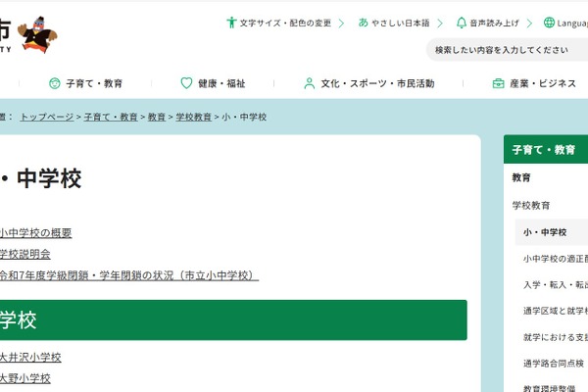Click 子育て・教育 breadcrumb link
The image size is (588, 392).
point(111,117)
